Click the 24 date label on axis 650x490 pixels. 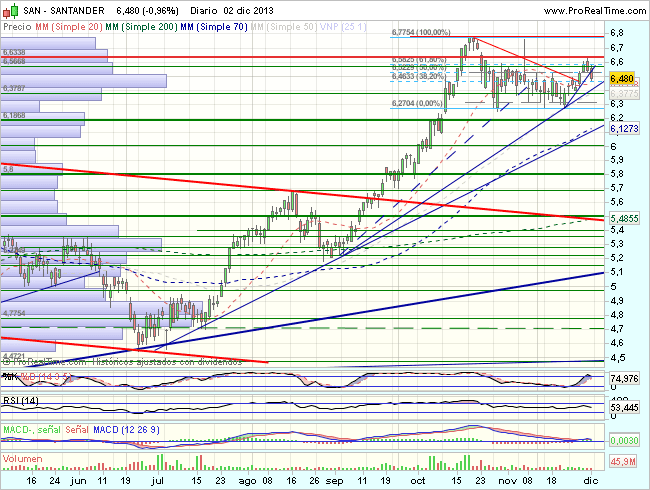(55, 481)
